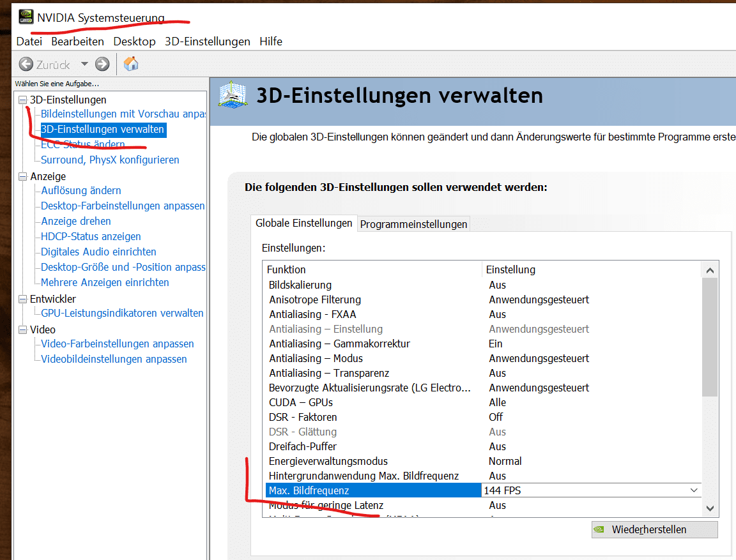Select Antialiasing – Gammakorrektur row
Screen dimensions: 736x560
coord(484,344)
